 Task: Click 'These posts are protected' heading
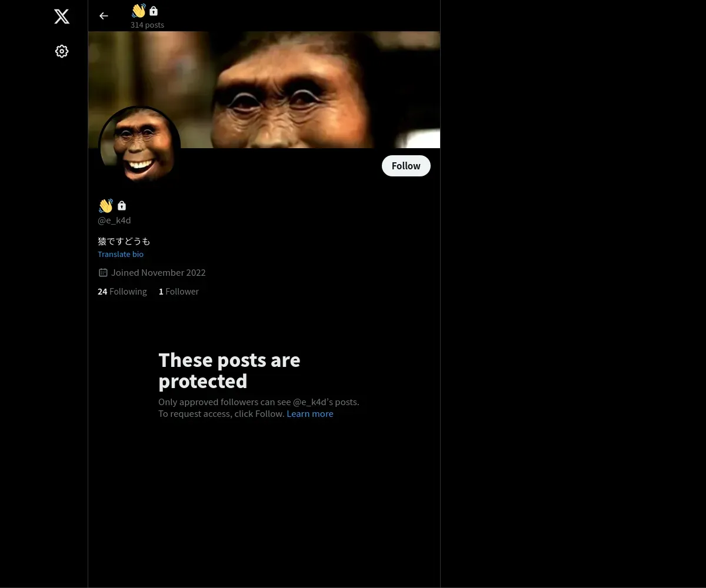229,370
